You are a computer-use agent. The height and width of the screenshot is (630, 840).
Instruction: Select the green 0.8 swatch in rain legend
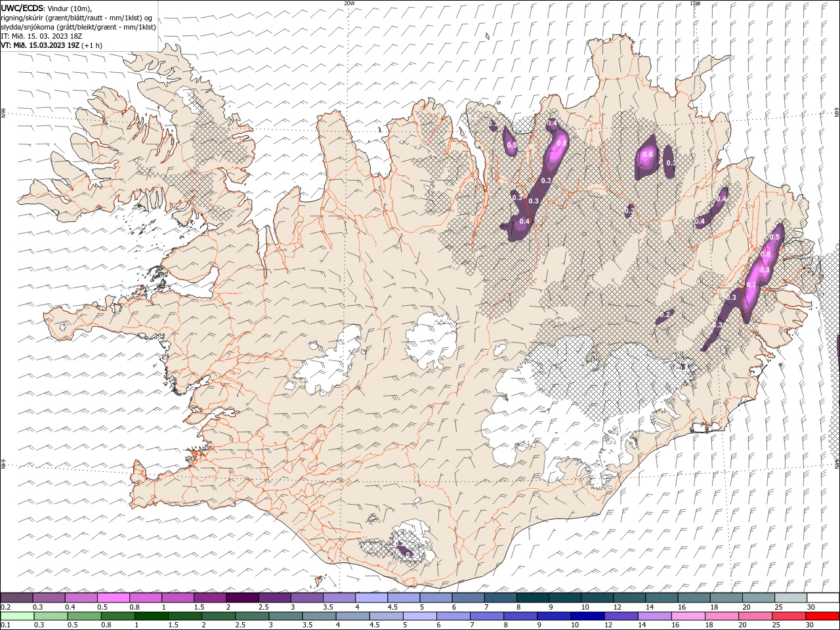pos(118,616)
